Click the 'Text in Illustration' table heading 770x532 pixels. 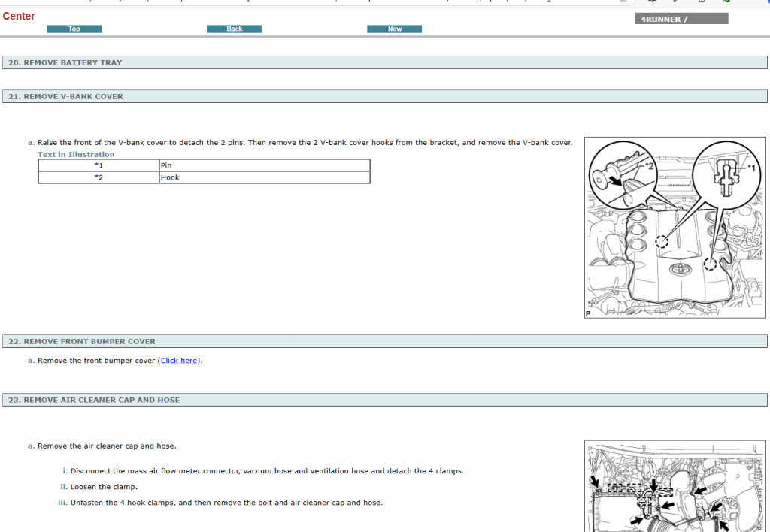click(x=76, y=155)
